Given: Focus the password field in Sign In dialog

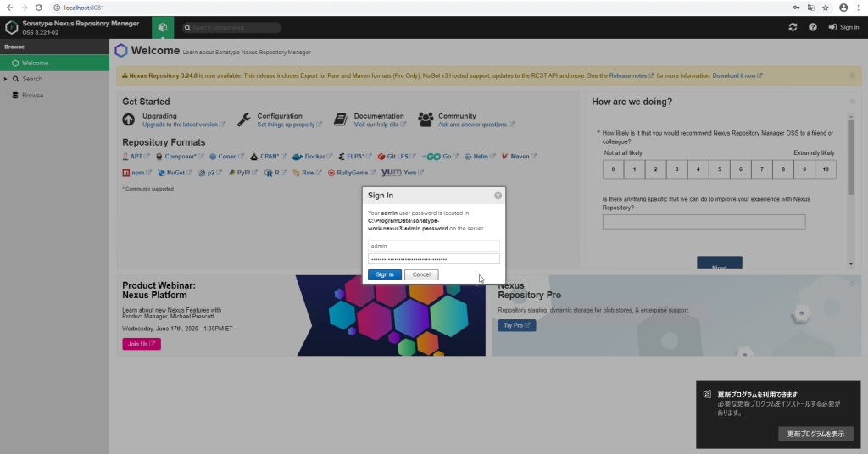Looking at the screenshot, I should (x=433, y=259).
